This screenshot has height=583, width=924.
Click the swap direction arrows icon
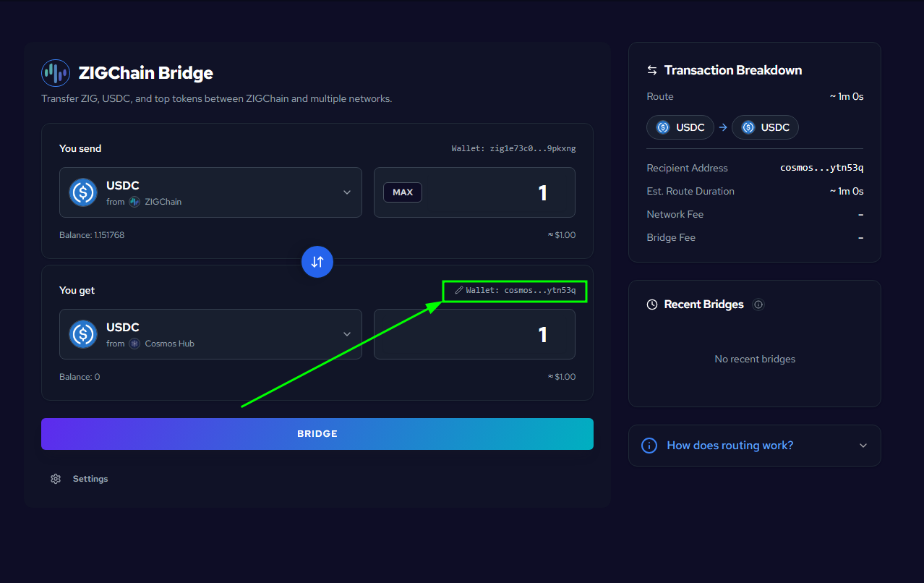(317, 262)
